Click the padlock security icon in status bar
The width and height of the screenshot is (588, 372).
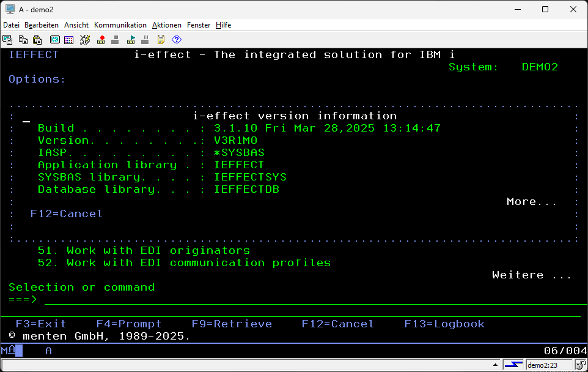click(x=581, y=365)
